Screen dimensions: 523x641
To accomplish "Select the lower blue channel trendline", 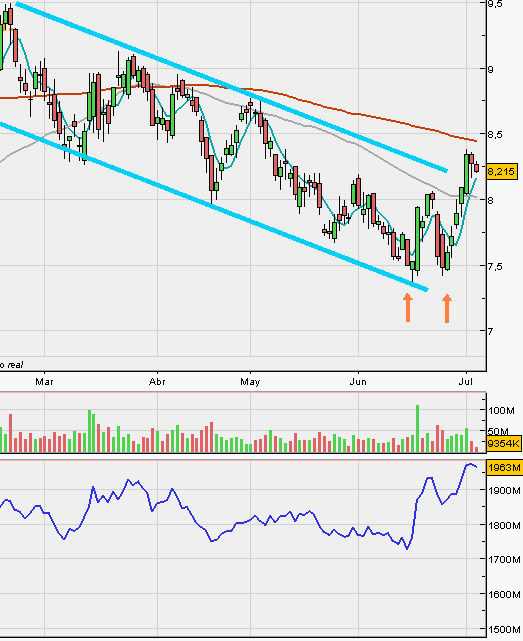I will pos(213,206).
